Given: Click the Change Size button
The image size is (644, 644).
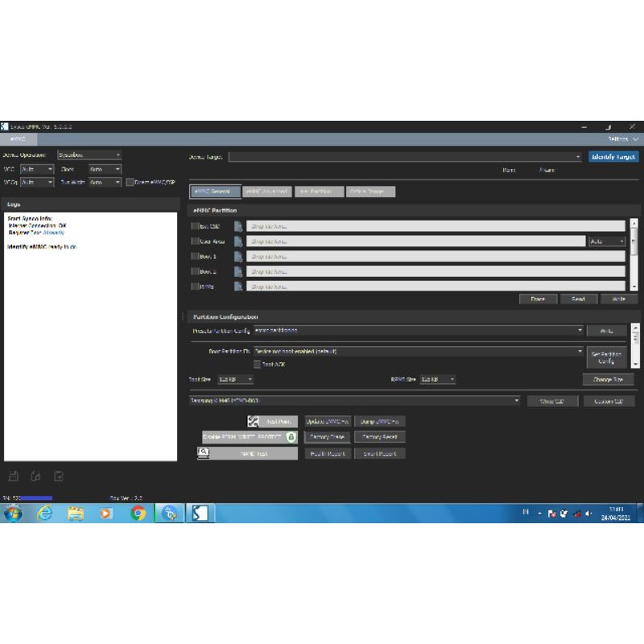Looking at the screenshot, I should (608, 379).
